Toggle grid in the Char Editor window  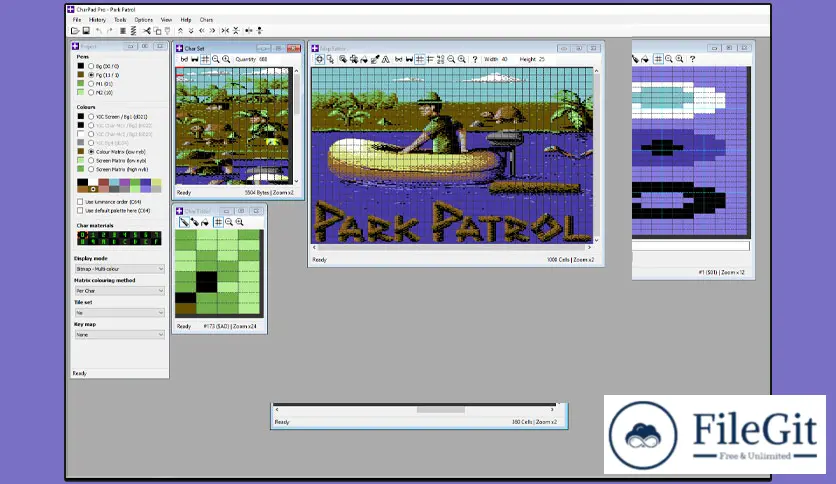click(x=218, y=222)
